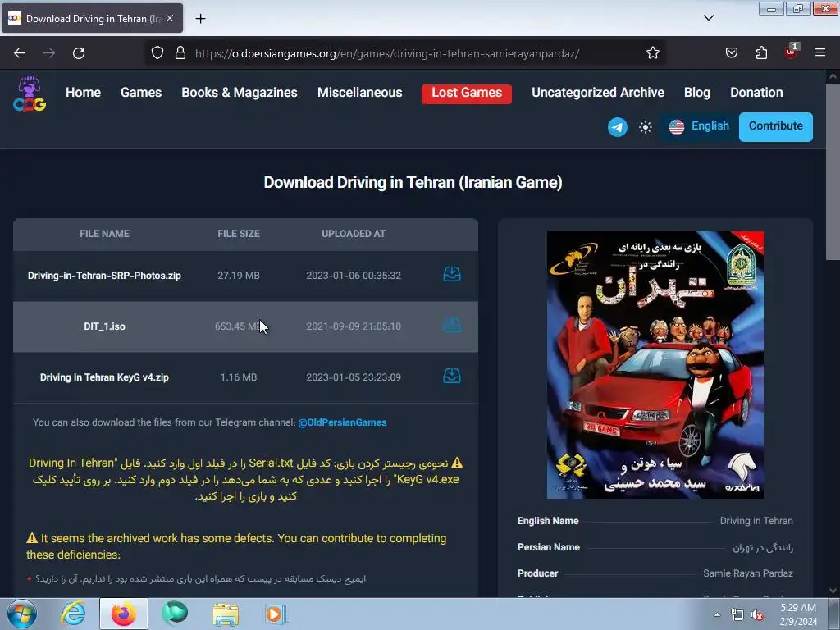Screen dimensions: 840x630
Task: Open the Windows Start menu
Action: (x=22, y=614)
